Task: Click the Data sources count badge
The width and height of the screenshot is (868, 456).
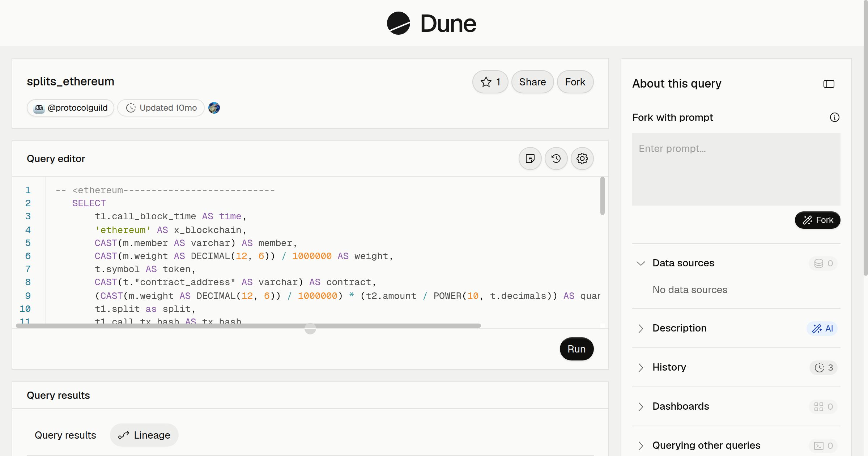Action: [x=823, y=263]
